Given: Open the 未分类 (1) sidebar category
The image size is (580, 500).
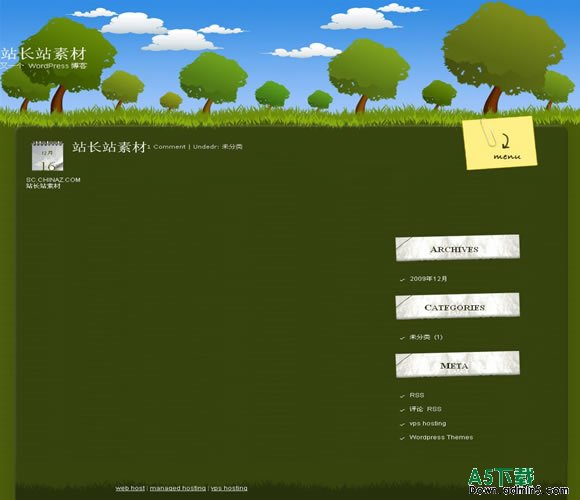Looking at the screenshot, I should tap(426, 337).
